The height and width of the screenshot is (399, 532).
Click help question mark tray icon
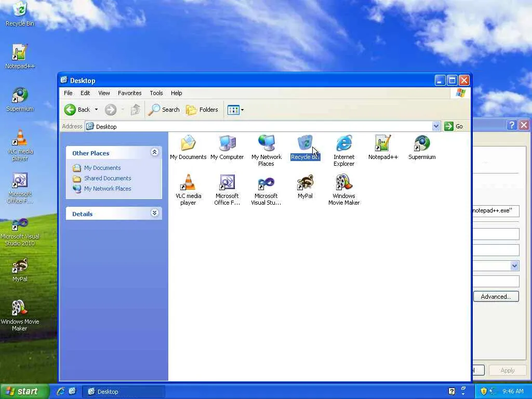point(451,391)
